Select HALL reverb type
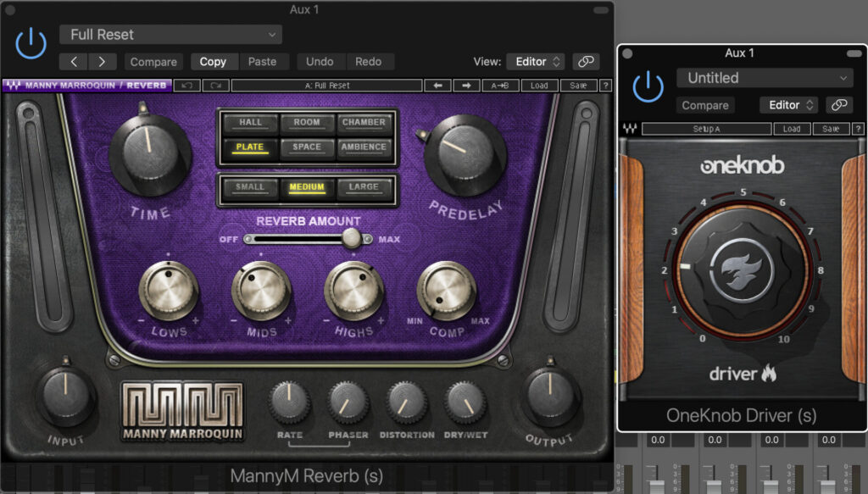 (250, 122)
